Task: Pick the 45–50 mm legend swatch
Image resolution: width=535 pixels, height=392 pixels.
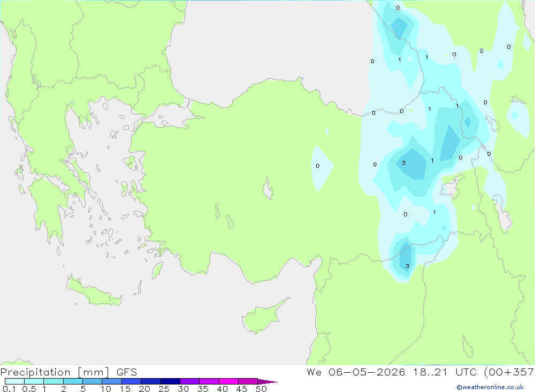Action: 248,381
